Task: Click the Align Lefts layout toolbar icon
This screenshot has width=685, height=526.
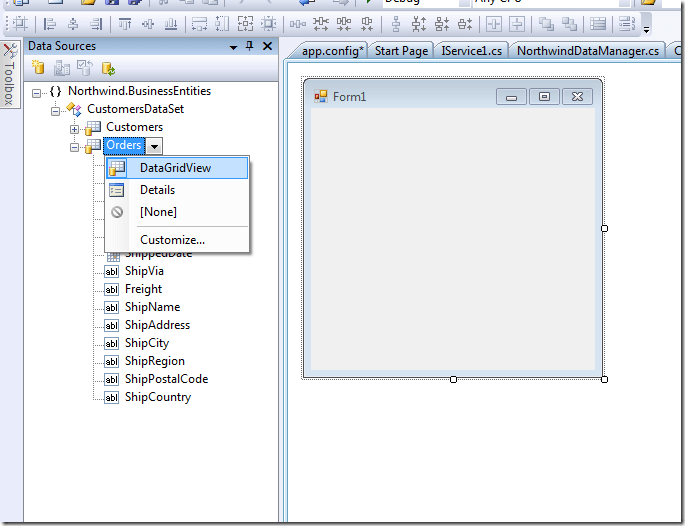Action: (49, 24)
